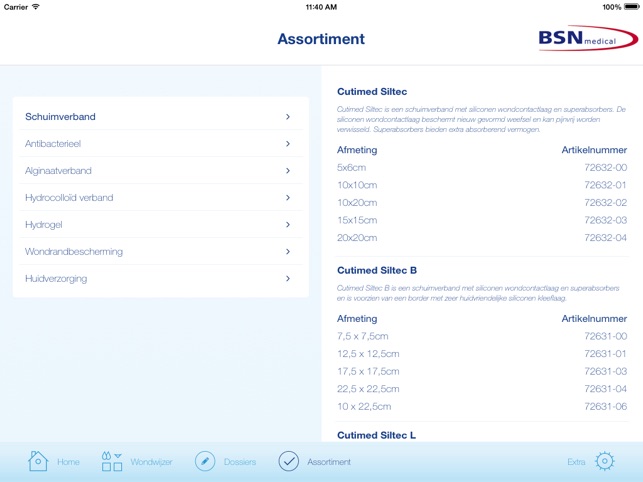
Task: Click the 17,5 x 17,5cm size entry
Action: 368,372
